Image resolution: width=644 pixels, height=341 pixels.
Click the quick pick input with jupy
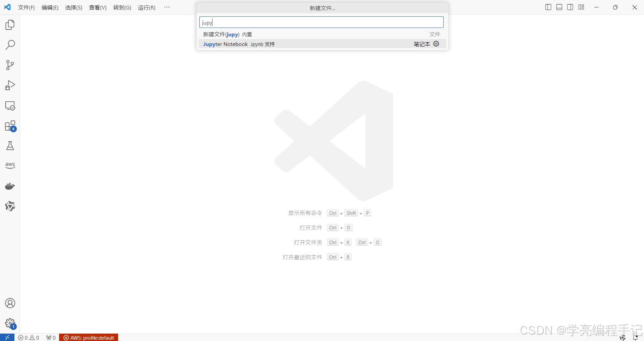321,22
